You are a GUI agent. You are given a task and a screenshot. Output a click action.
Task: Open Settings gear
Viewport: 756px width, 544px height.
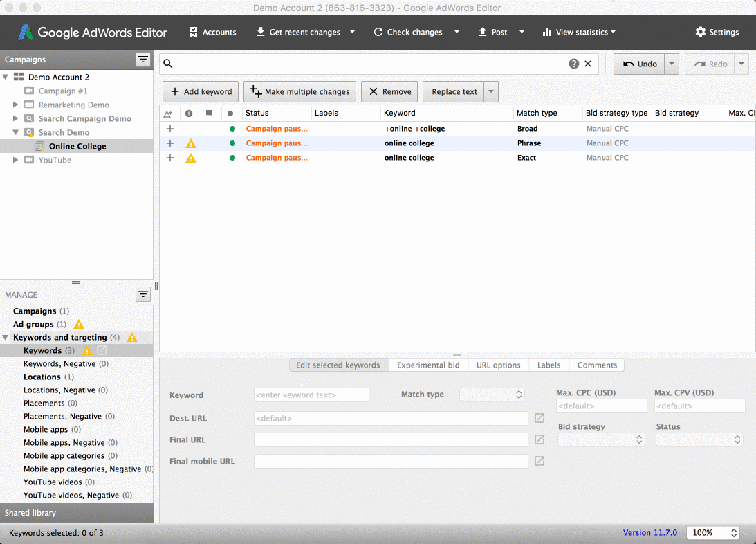click(717, 33)
